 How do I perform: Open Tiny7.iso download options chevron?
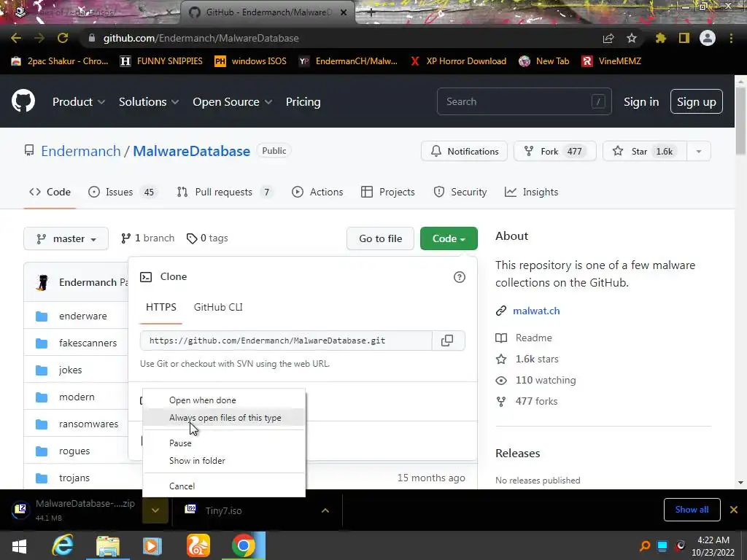(325, 510)
